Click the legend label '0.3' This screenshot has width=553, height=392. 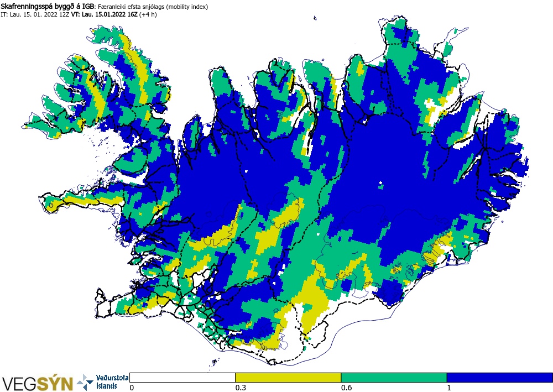click(241, 388)
